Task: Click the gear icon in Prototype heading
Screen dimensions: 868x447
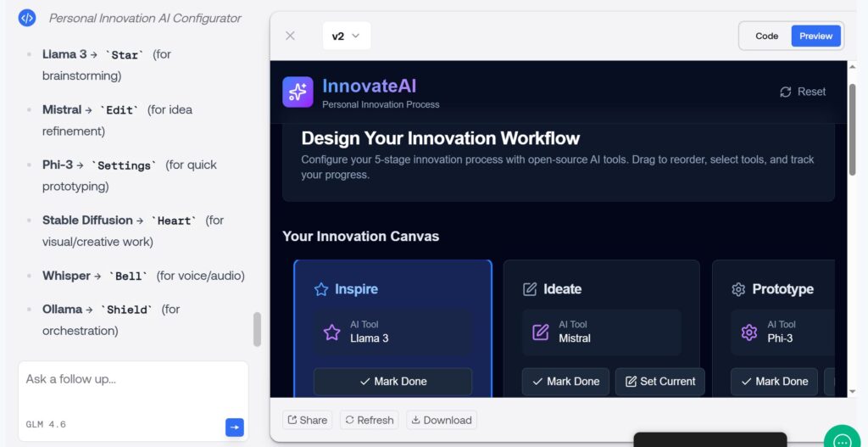Action: (x=738, y=289)
